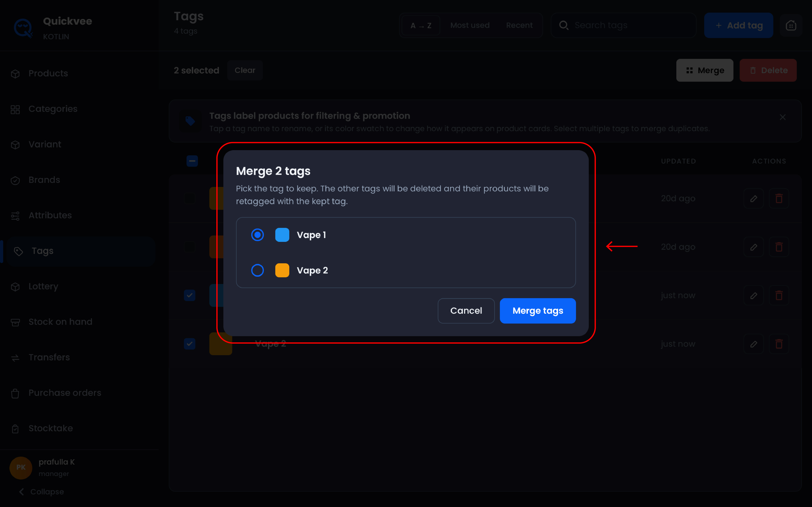Clear the current selection

point(245,70)
